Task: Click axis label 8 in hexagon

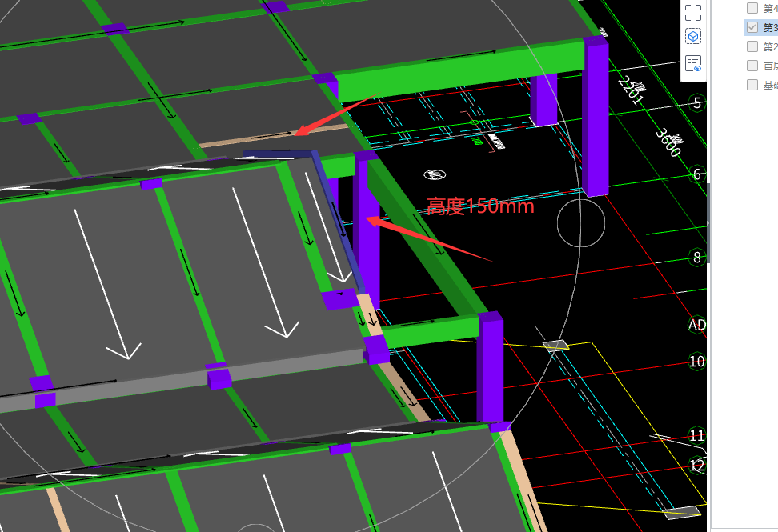Action: click(x=697, y=258)
